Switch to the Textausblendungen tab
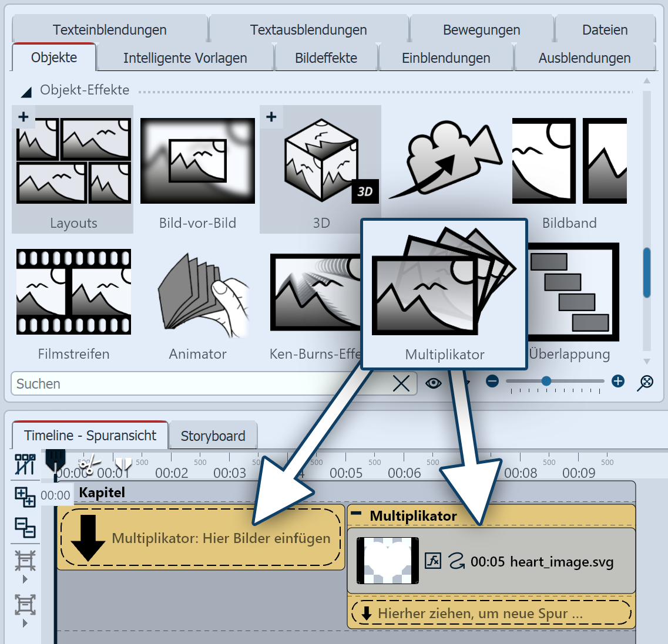The height and width of the screenshot is (644, 668). [x=308, y=30]
